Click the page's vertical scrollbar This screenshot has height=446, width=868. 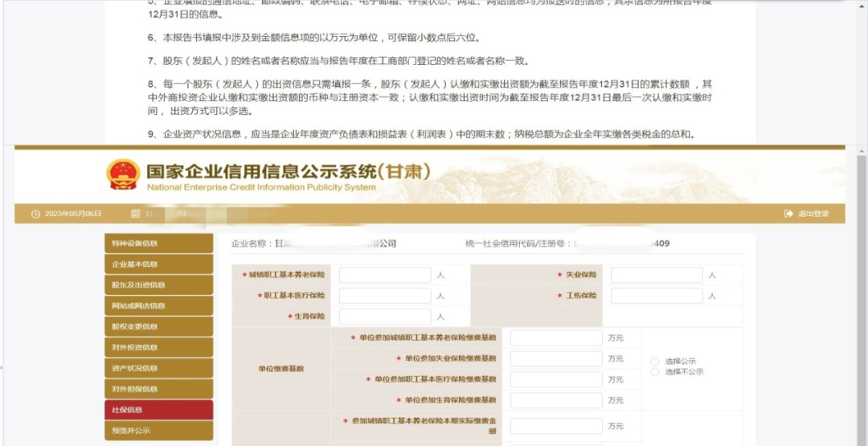(x=862, y=281)
